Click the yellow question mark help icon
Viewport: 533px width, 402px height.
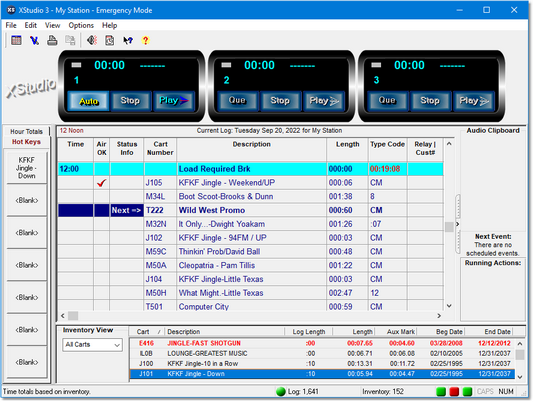[145, 40]
